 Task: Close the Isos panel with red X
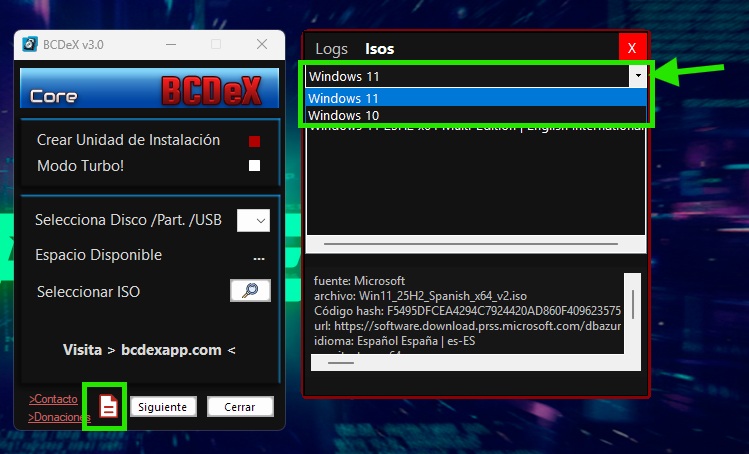pos(632,47)
